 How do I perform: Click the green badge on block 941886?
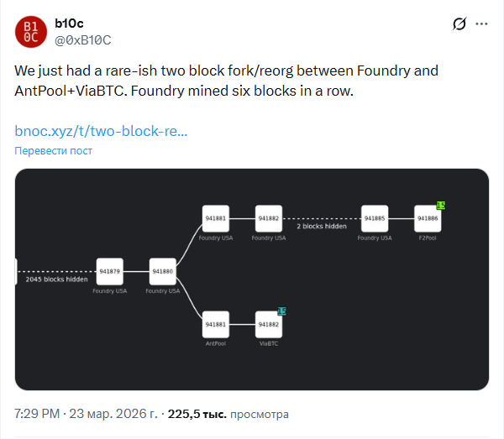440,206
